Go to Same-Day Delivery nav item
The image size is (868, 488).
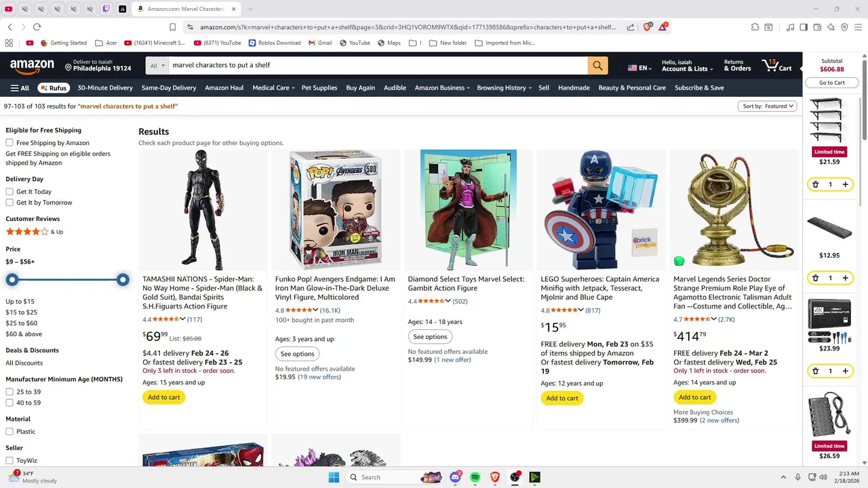click(x=168, y=88)
